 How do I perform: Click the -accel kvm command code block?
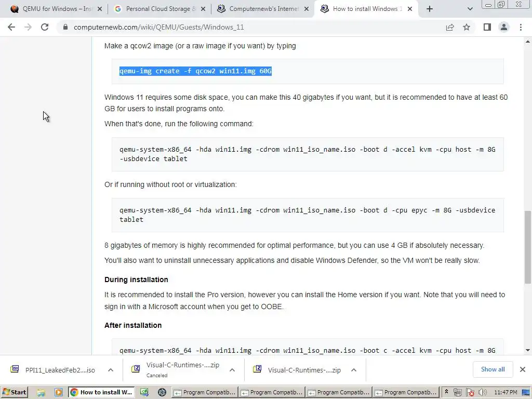pos(308,154)
